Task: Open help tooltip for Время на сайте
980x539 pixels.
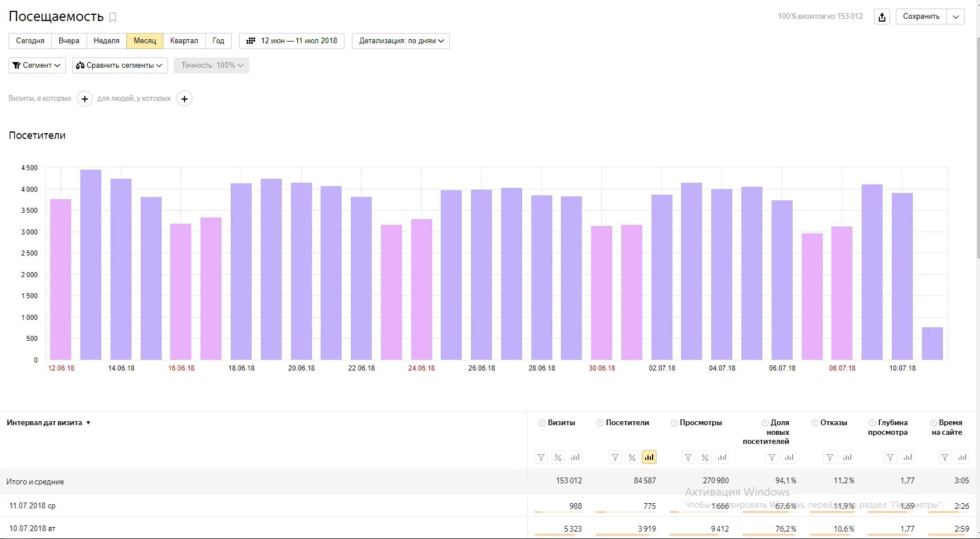Action: 933,423
